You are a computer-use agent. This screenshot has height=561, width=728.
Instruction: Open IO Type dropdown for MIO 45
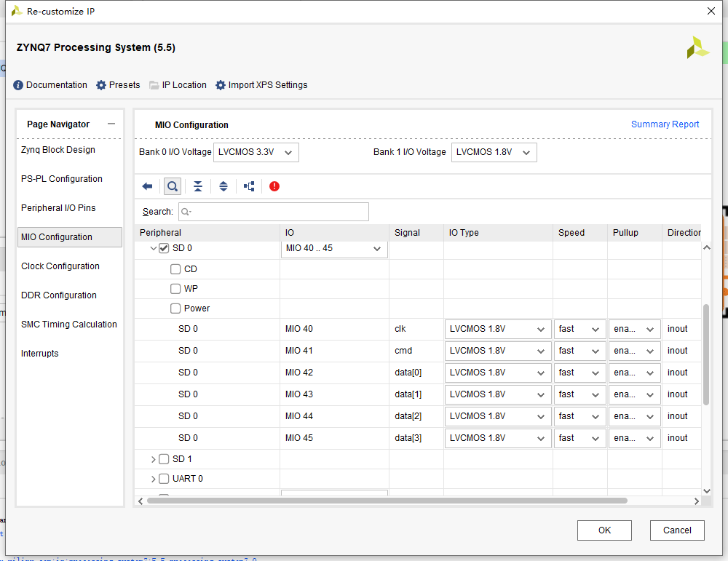tap(498, 438)
